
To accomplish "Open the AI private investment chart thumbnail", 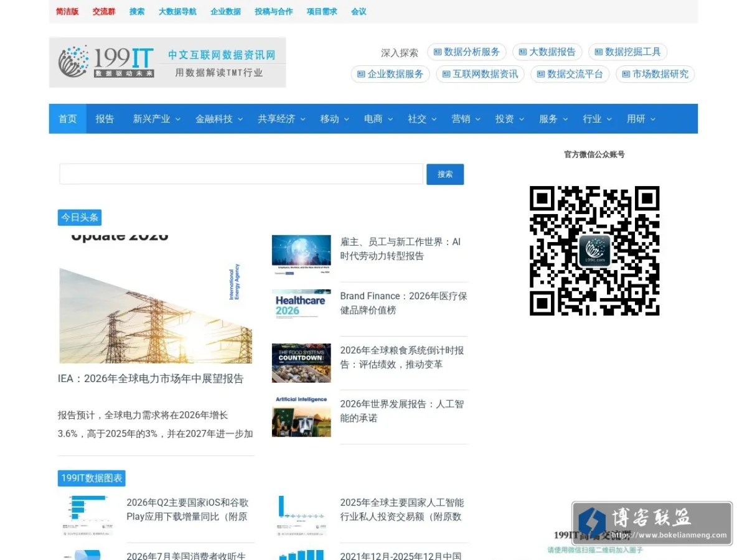I will [301, 516].
